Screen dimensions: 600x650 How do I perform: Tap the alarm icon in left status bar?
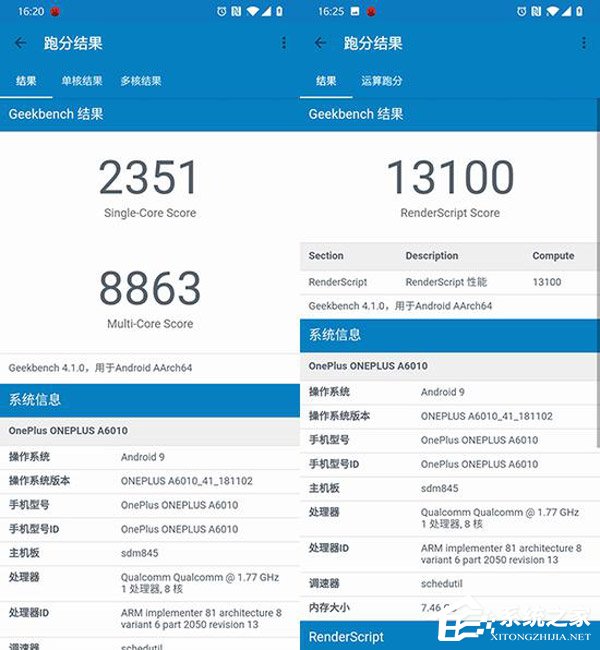[222, 11]
